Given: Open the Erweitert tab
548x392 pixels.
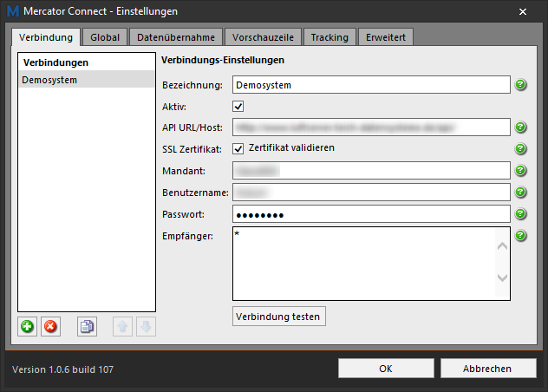Looking at the screenshot, I should [386, 37].
